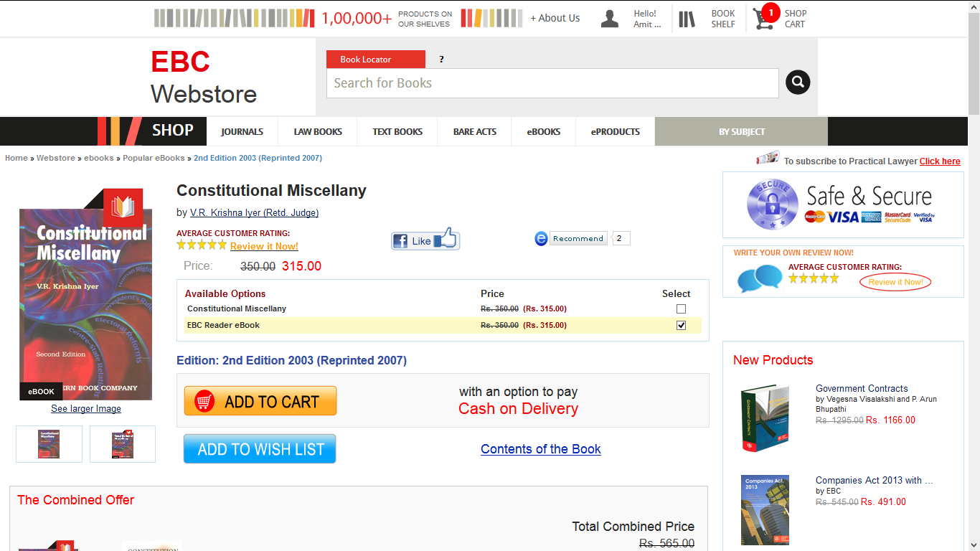Open the LAW BOOKS menu
This screenshot has height=551, width=980.
[x=318, y=131]
